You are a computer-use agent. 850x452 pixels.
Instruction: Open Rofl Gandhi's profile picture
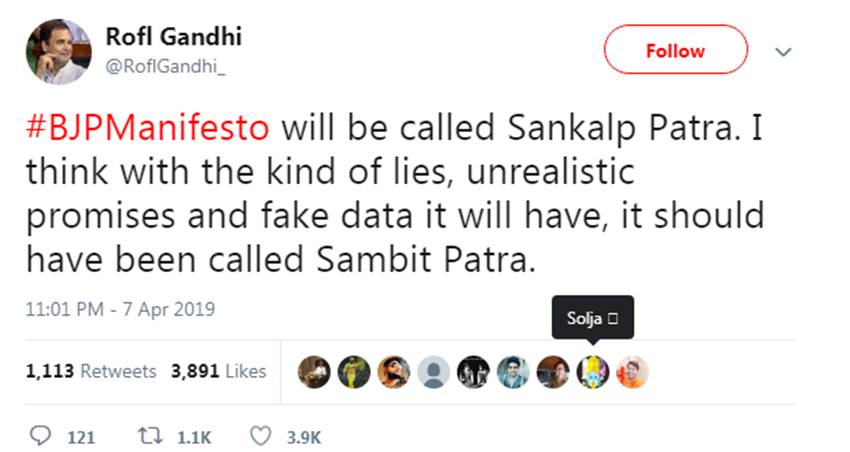tap(55, 51)
